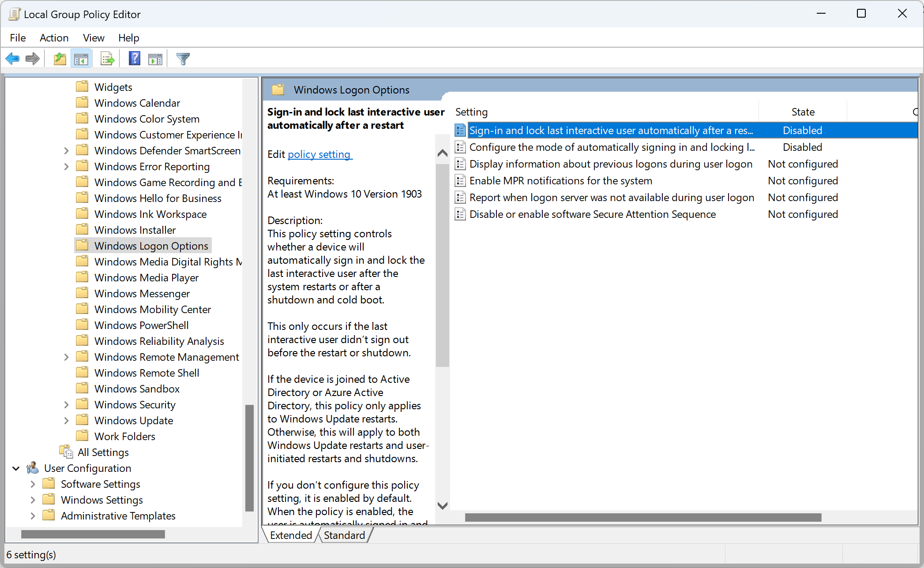Screen dimensions: 924x568
Task: Select the Windows Sandbox folder
Action: [x=137, y=389]
